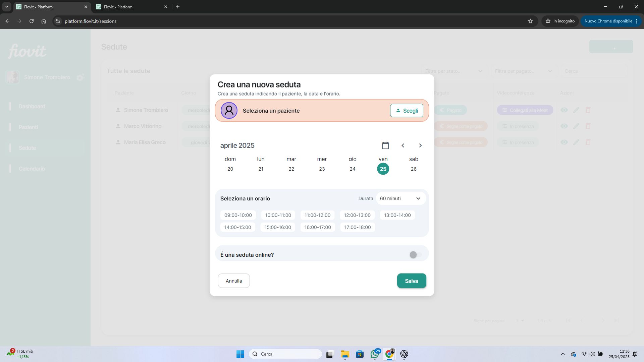Select the 09:00-10:00 time slot
The width and height of the screenshot is (644, 362).
click(x=238, y=215)
